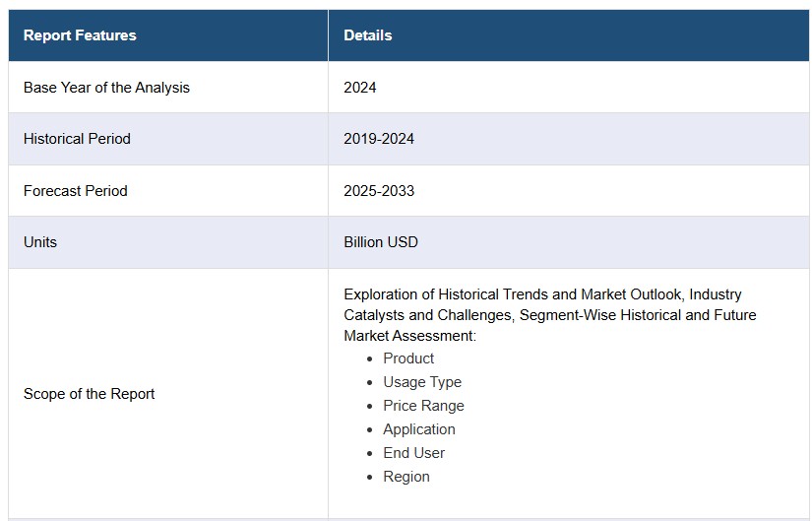The image size is (812, 521).
Task: Click the 2025-2033 forecast value
Action: [379, 191]
